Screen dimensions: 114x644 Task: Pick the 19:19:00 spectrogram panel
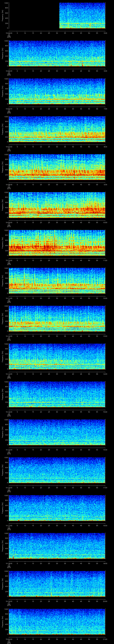(x=57, y=584)
